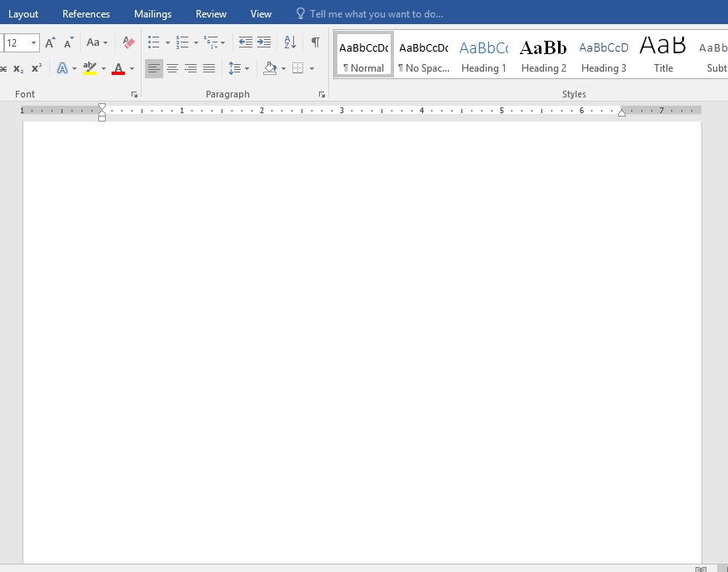This screenshot has width=728, height=572.
Task: Apply the Normal style
Action: coord(363,55)
